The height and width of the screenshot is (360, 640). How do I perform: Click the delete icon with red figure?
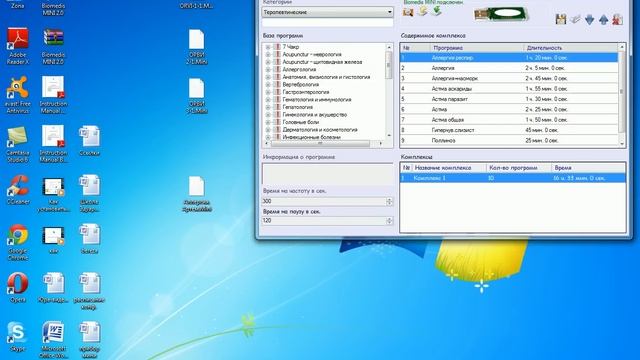coord(618,19)
